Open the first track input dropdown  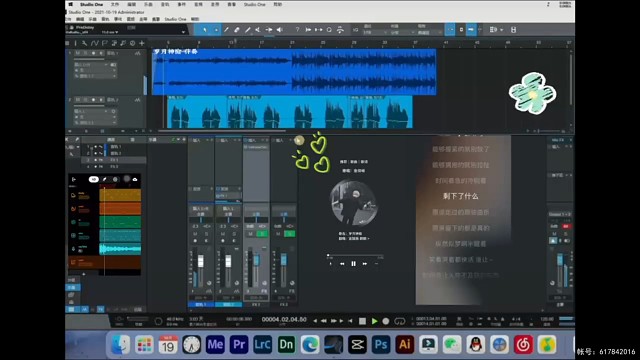[95, 64]
